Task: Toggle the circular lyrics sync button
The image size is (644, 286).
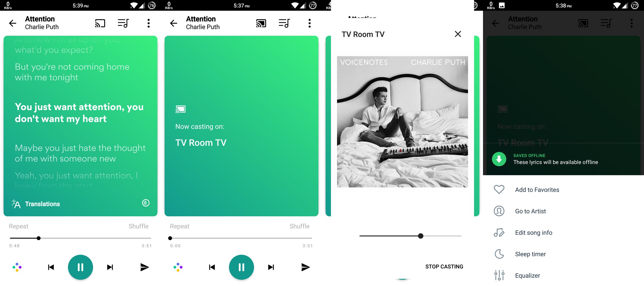Action: pyautogui.click(x=146, y=203)
